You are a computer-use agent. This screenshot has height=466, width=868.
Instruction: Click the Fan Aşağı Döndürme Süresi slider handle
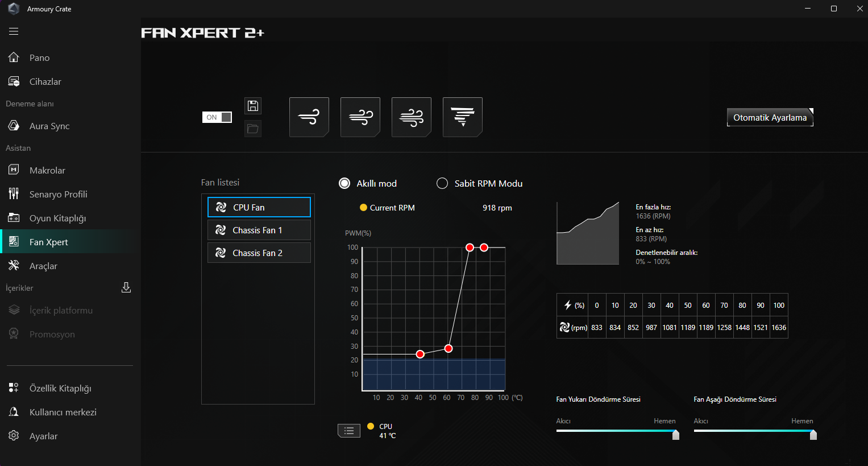(813, 435)
